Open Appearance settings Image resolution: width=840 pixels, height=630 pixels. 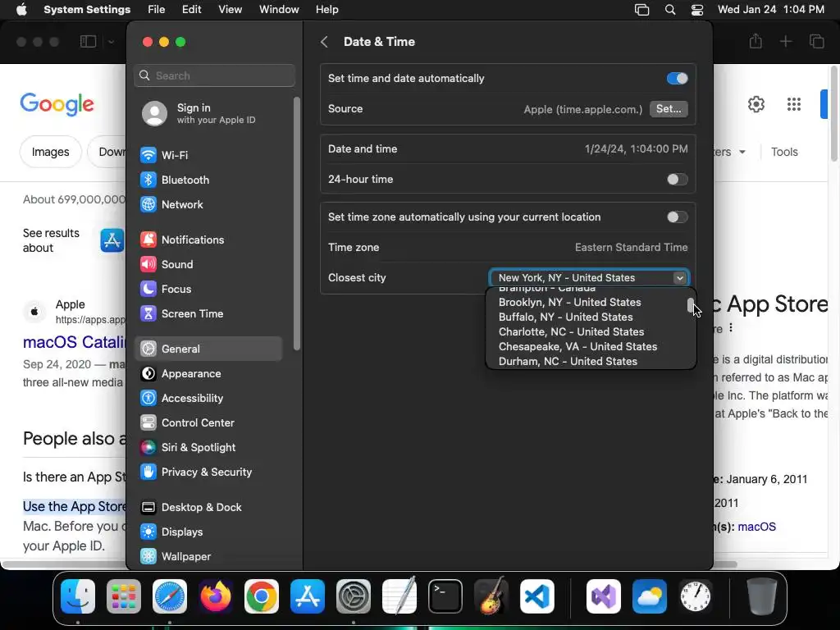click(x=208, y=373)
